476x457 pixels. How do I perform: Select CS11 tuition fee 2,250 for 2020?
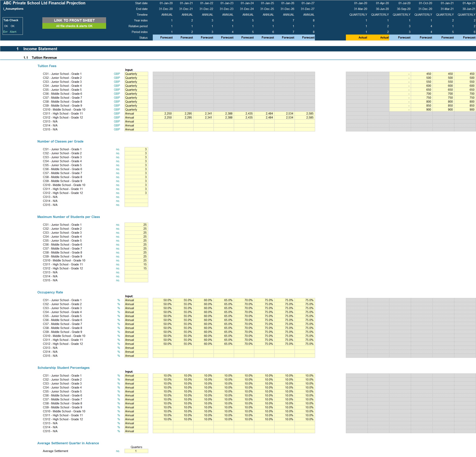(163, 114)
